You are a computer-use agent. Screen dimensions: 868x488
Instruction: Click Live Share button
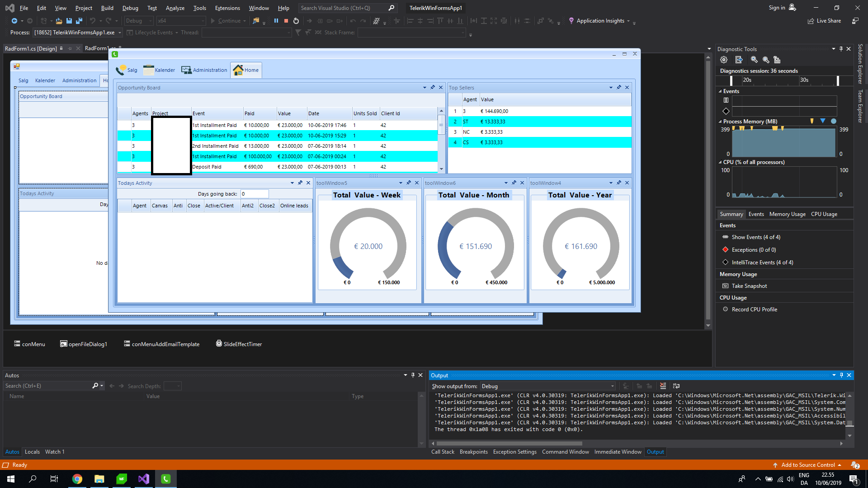click(x=824, y=21)
